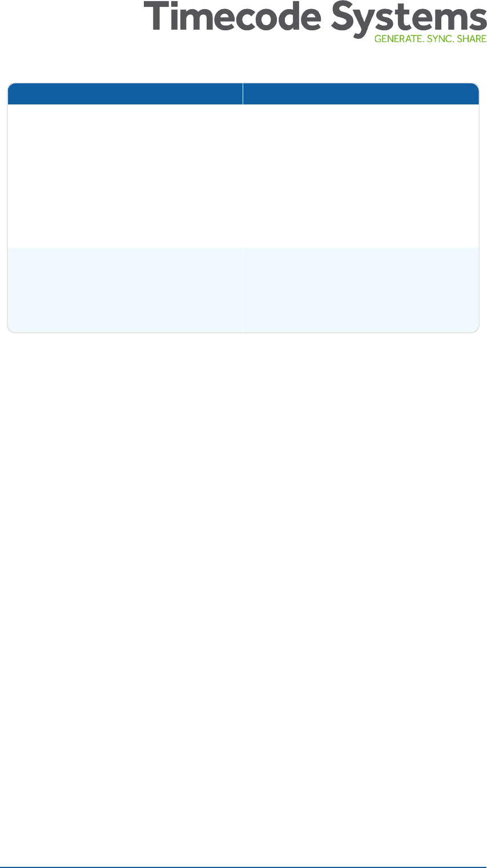Click the rounded bottom border of the table
Screen dimensions: 487x868
(243, 332)
